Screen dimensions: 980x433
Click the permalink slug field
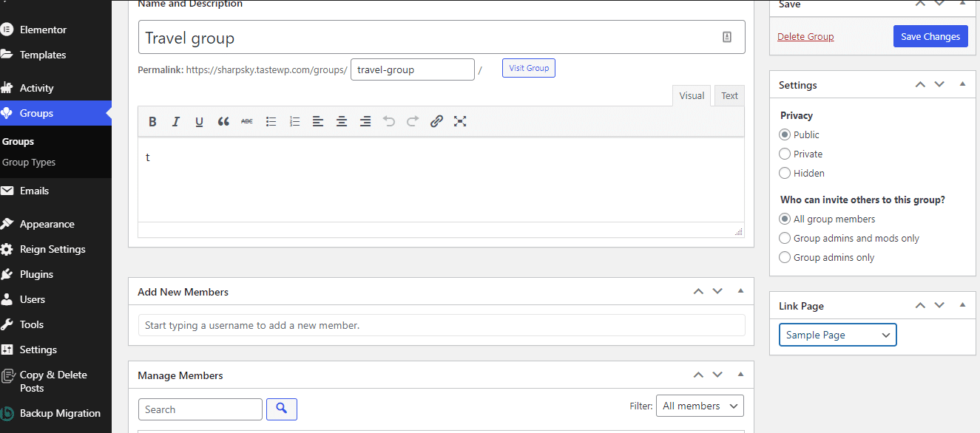pyautogui.click(x=412, y=69)
